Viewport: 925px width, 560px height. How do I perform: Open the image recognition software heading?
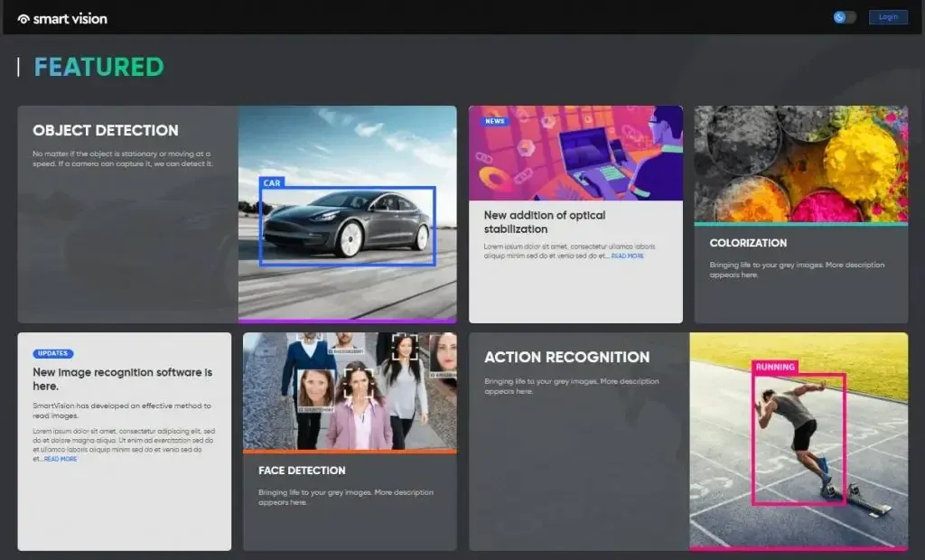click(x=122, y=378)
